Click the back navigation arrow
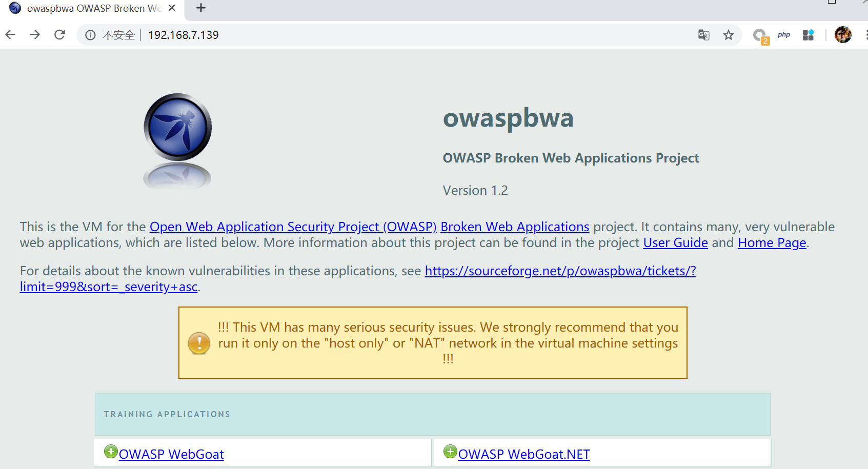The height and width of the screenshot is (469, 868). pyautogui.click(x=10, y=34)
